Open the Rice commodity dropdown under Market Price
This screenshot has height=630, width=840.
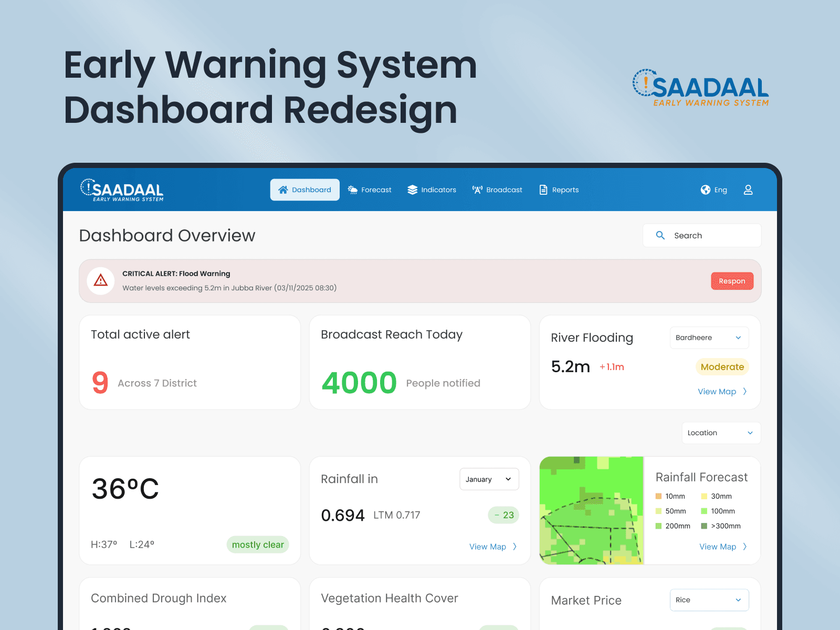[x=709, y=600]
